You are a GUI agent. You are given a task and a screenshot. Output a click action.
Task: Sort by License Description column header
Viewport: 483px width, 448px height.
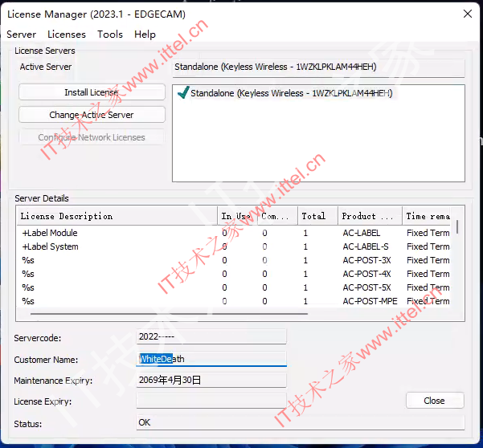117,216
